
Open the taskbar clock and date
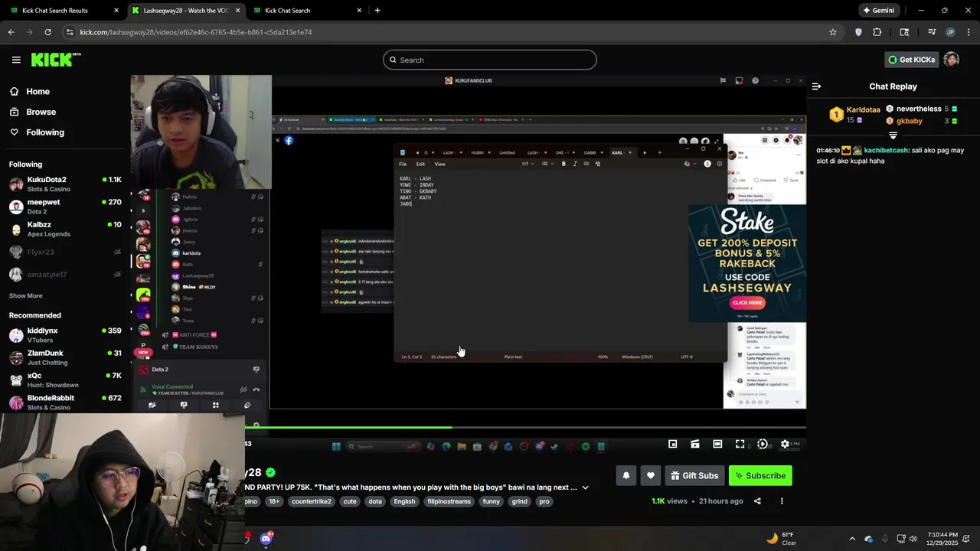click(942, 539)
